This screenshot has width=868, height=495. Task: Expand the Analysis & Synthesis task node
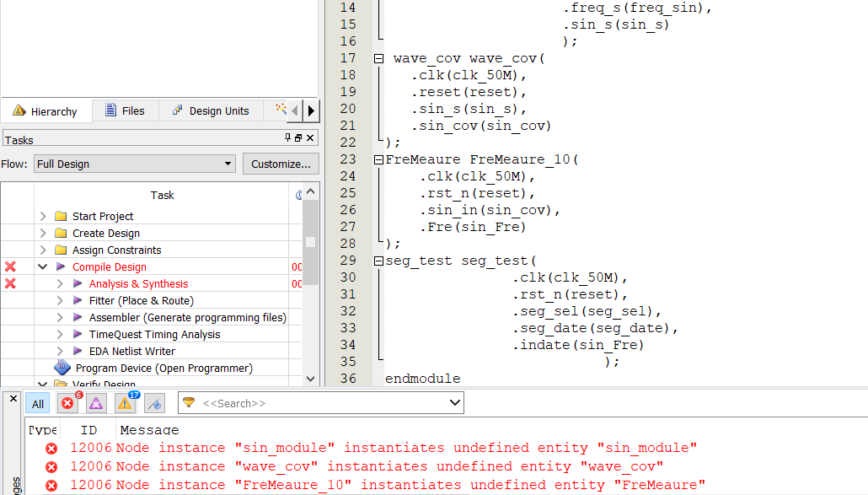point(60,284)
